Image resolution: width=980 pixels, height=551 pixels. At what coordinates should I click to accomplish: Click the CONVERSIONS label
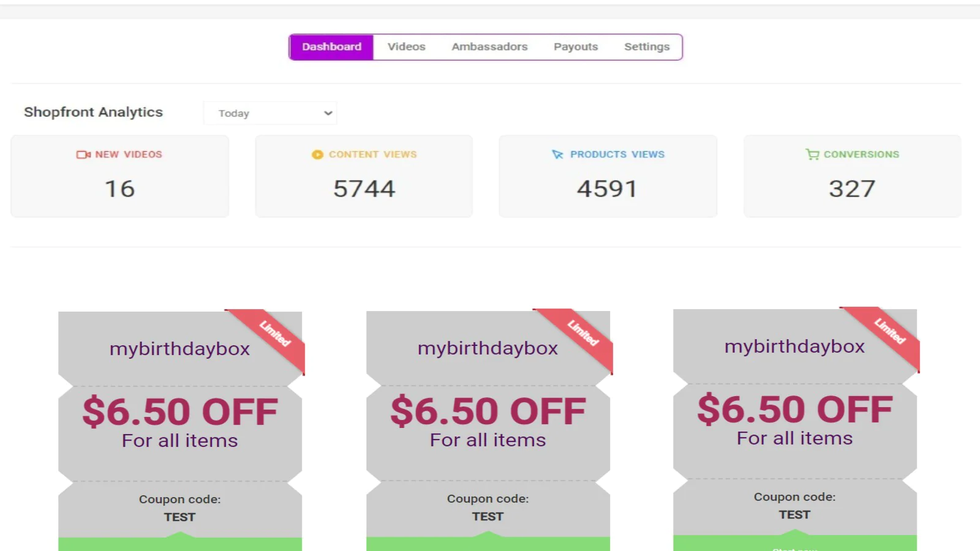861,155
